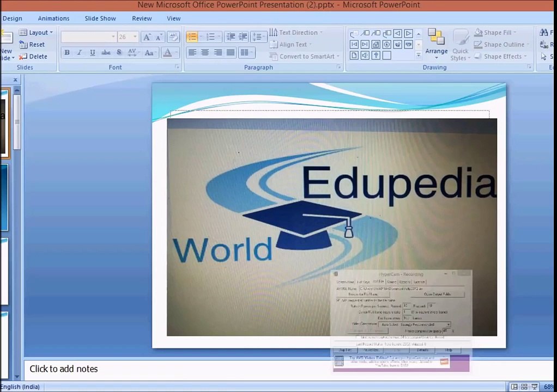Open the Review ribbon tab
Viewport: 557px width, 392px height.
click(x=142, y=19)
